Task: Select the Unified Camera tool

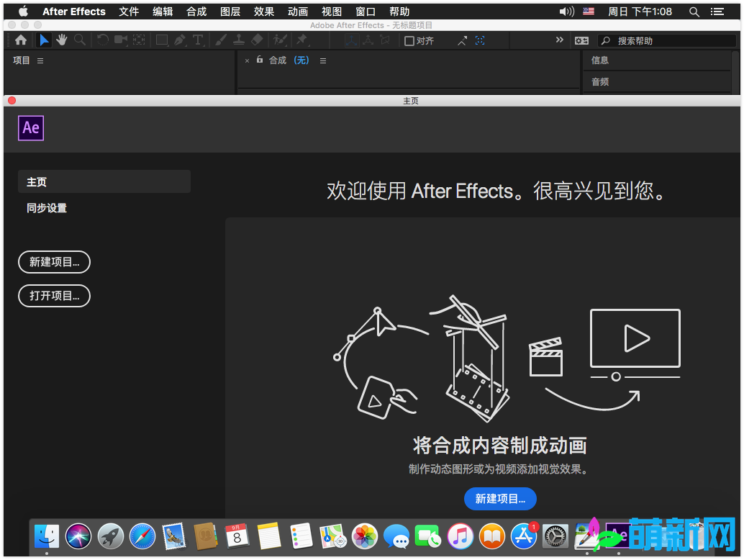Action: pyautogui.click(x=120, y=40)
